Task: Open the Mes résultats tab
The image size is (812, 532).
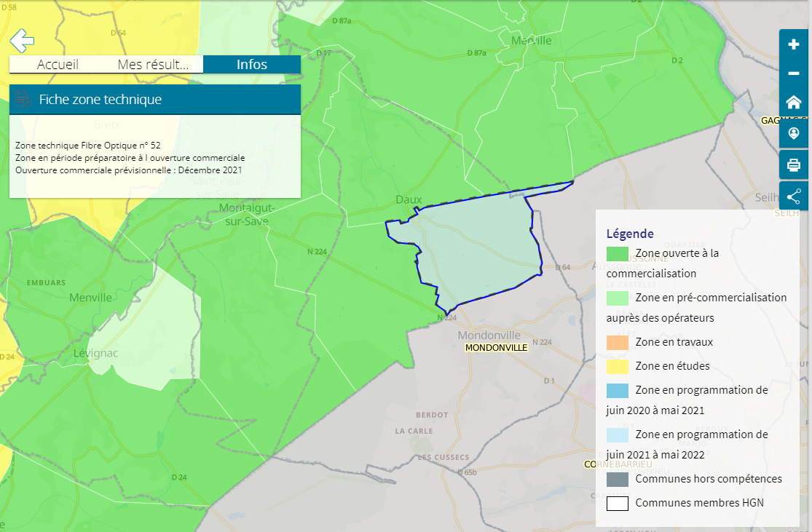Action: point(153,65)
